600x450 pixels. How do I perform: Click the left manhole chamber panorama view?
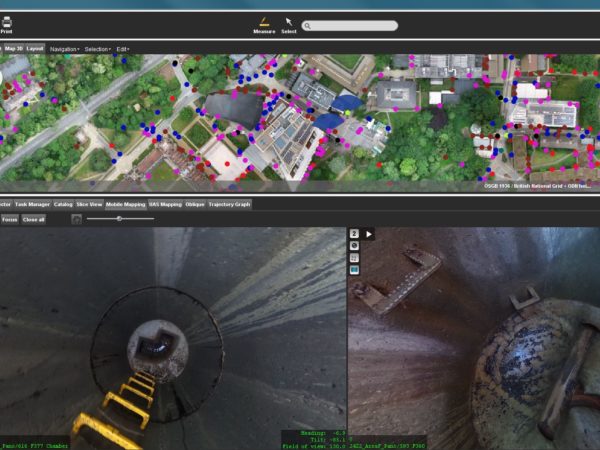pyautogui.click(x=173, y=338)
